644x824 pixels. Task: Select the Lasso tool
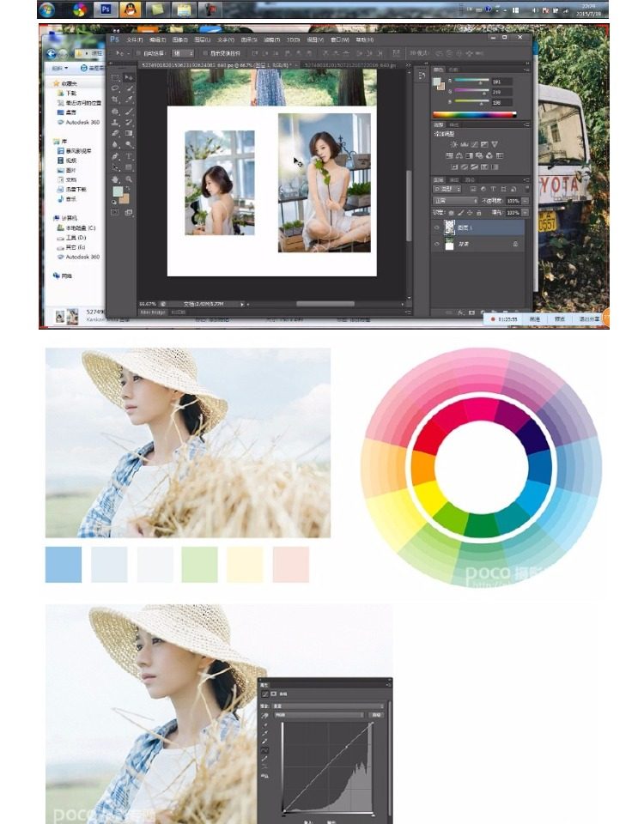point(116,88)
